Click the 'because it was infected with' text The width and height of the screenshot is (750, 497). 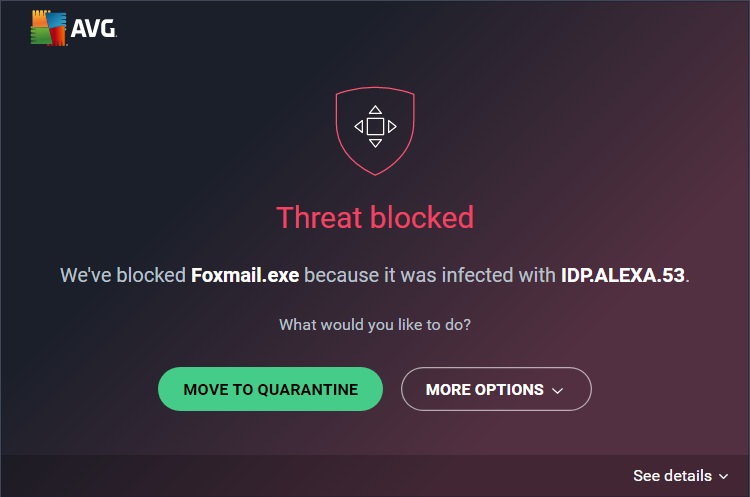pyautogui.click(x=430, y=275)
